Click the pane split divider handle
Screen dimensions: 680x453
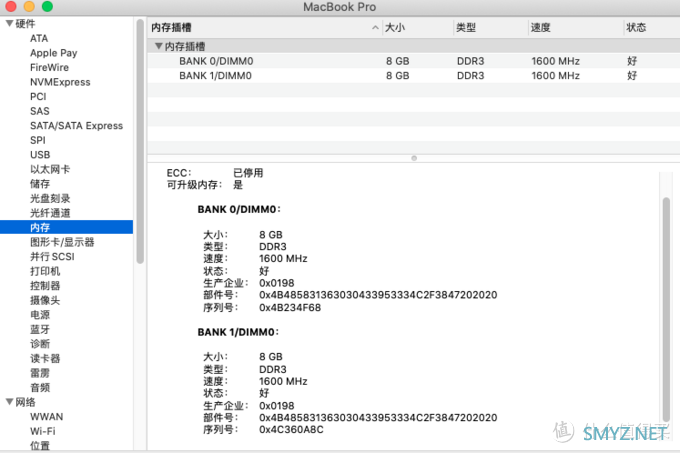pyautogui.click(x=414, y=158)
